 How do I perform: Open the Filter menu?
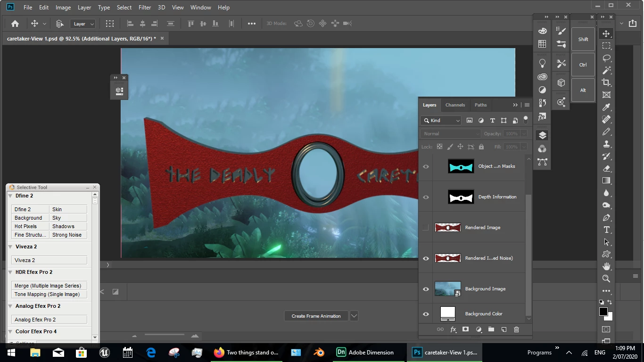tap(145, 7)
